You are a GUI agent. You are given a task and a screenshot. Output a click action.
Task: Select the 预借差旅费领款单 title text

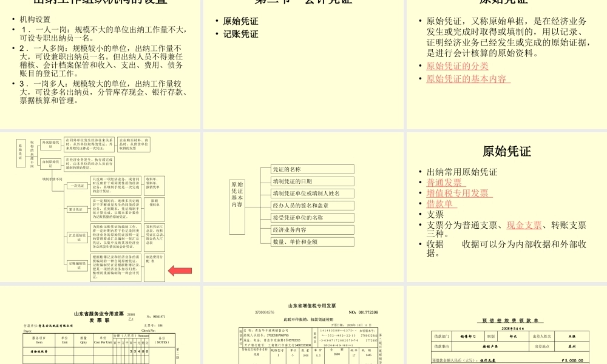[x=511, y=320]
